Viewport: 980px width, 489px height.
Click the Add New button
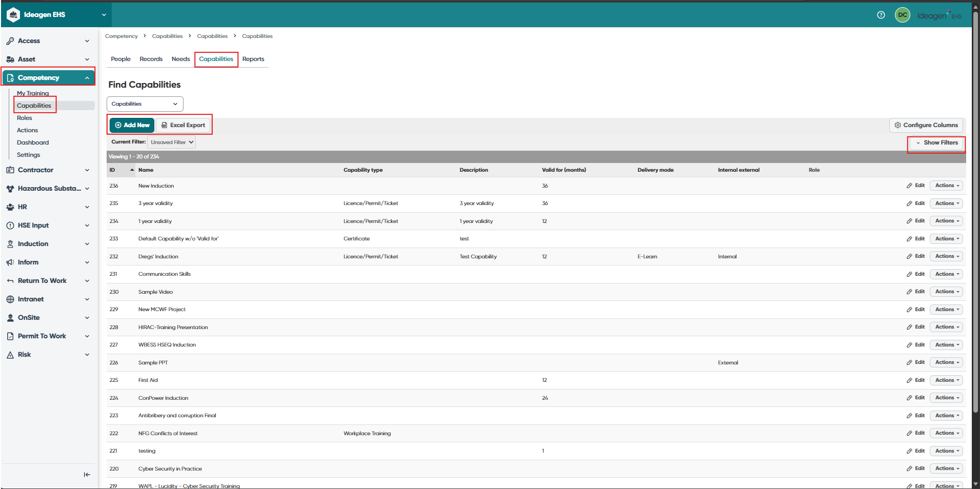pos(132,125)
